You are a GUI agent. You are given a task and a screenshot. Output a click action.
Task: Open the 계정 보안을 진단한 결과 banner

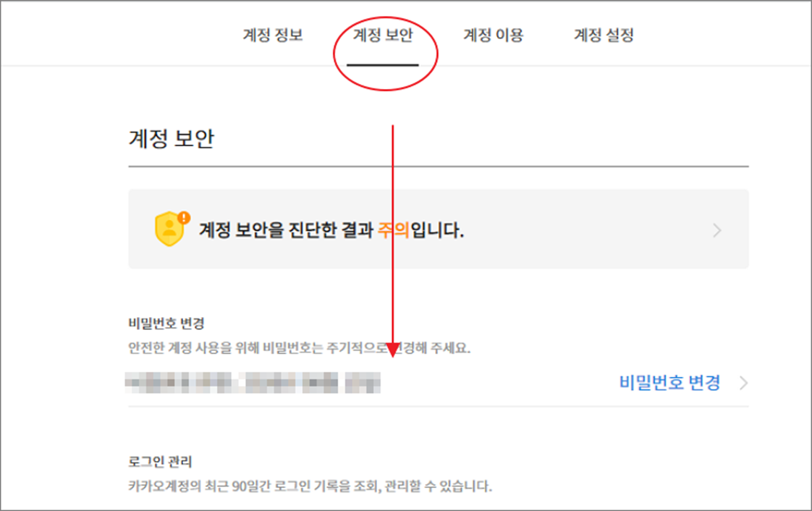pos(438,229)
